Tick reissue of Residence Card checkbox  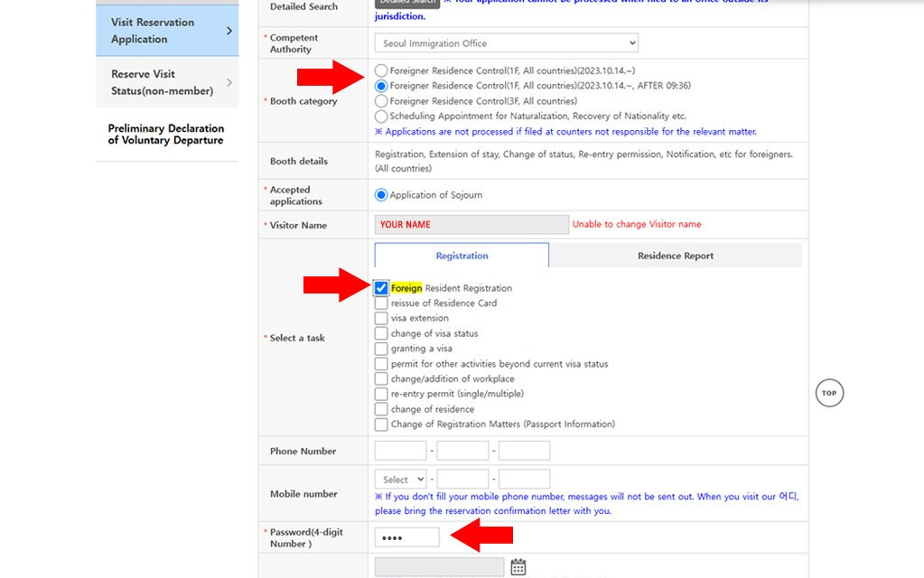[381, 303]
